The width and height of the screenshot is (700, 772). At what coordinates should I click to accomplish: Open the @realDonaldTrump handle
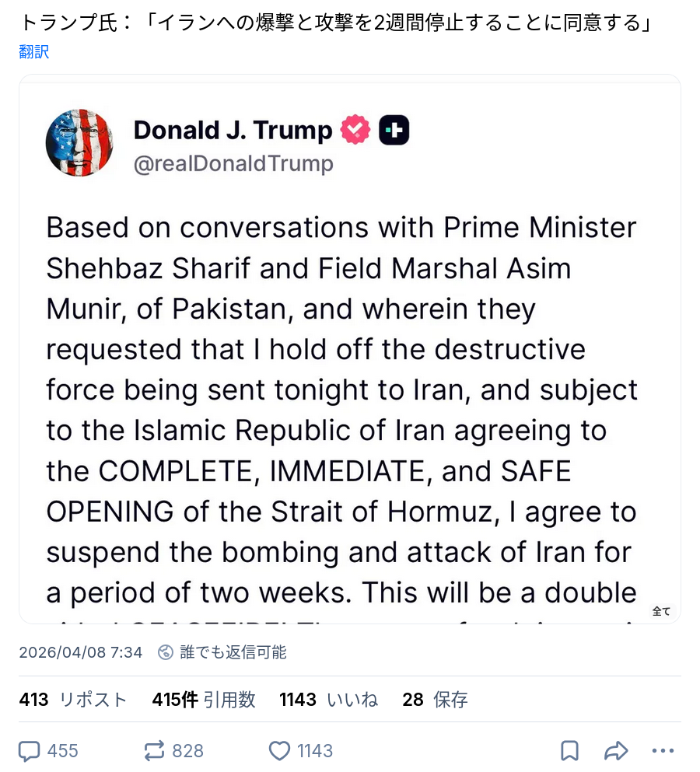pyautogui.click(x=233, y=163)
